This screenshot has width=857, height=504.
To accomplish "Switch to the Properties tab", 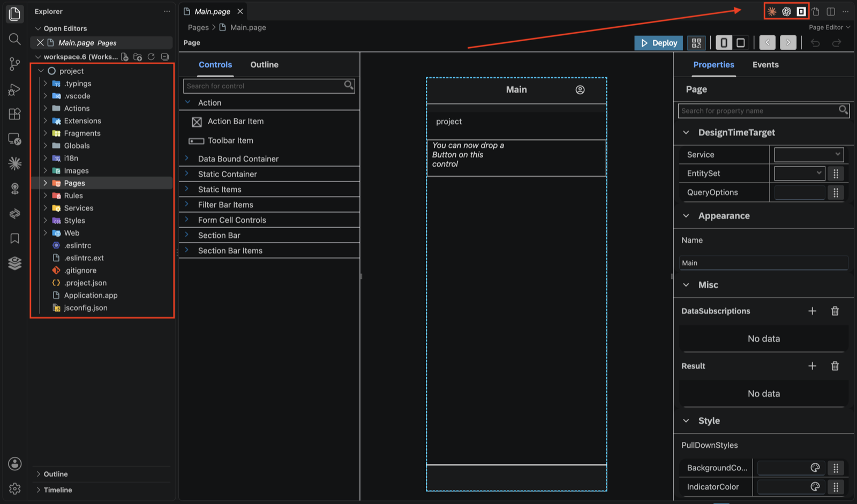I will tap(713, 64).
